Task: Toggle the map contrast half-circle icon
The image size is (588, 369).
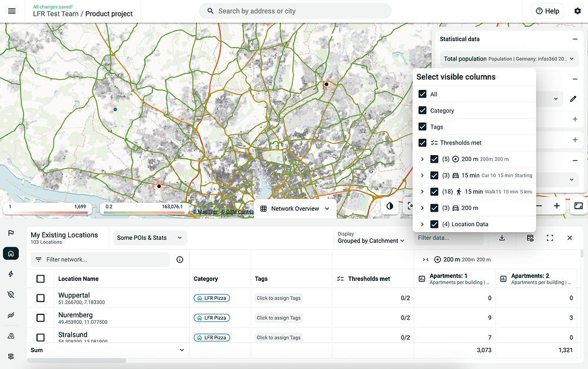Action: point(390,206)
